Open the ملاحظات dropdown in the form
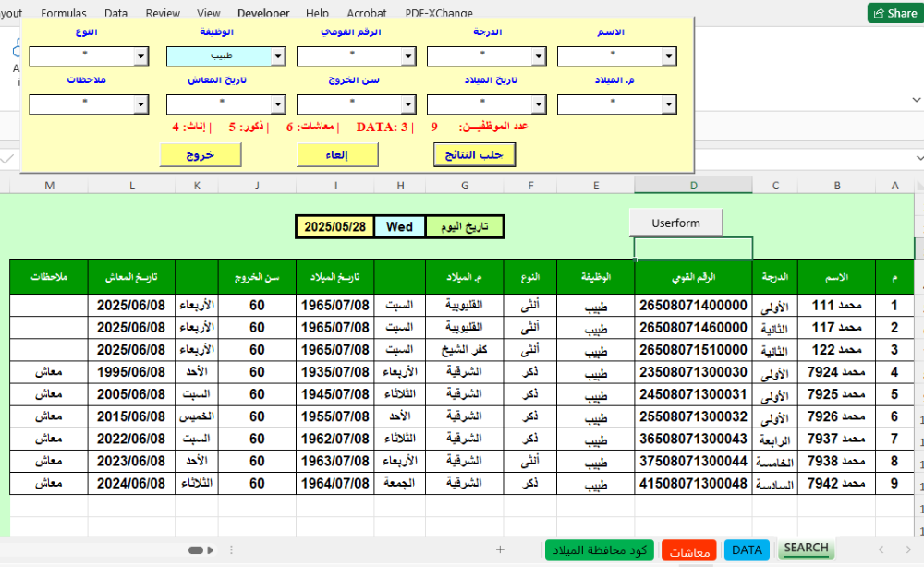This screenshot has height=567, width=924. tap(140, 104)
